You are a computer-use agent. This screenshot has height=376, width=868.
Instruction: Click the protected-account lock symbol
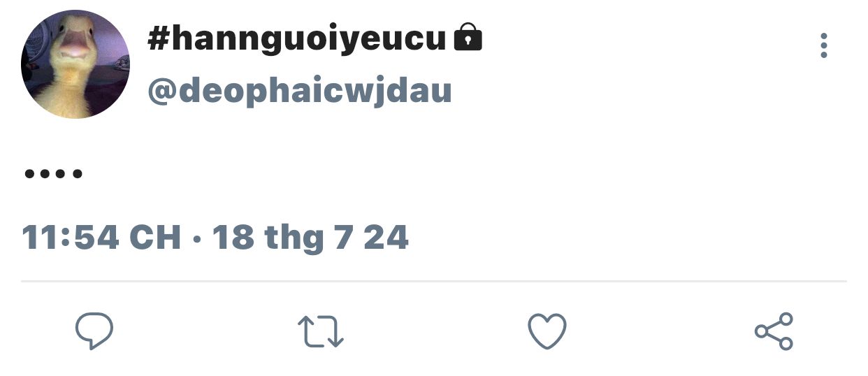pos(468,38)
